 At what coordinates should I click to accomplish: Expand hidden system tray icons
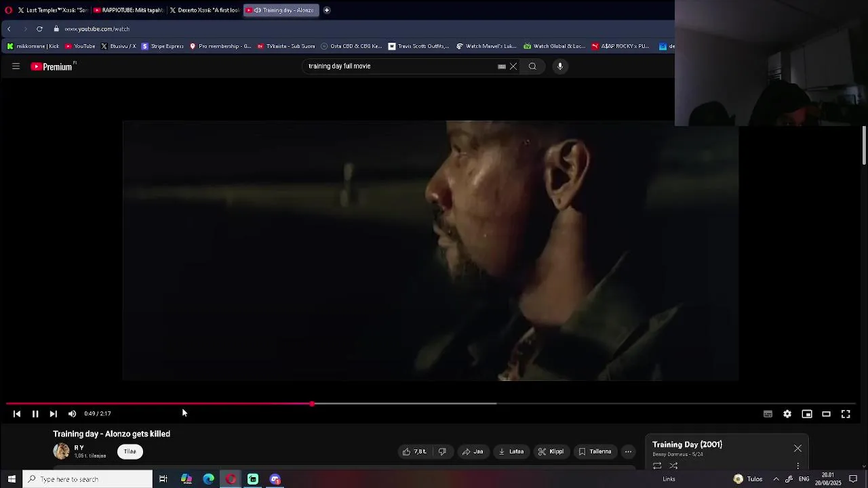tap(776, 479)
